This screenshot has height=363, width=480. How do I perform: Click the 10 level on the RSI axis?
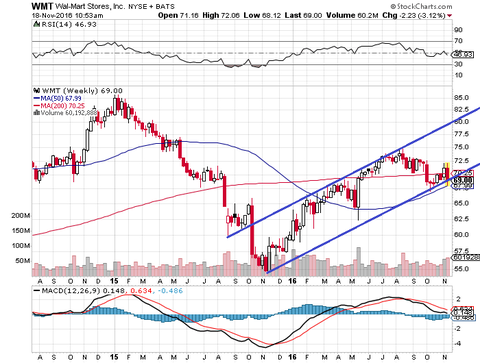(x=458, y=75)
